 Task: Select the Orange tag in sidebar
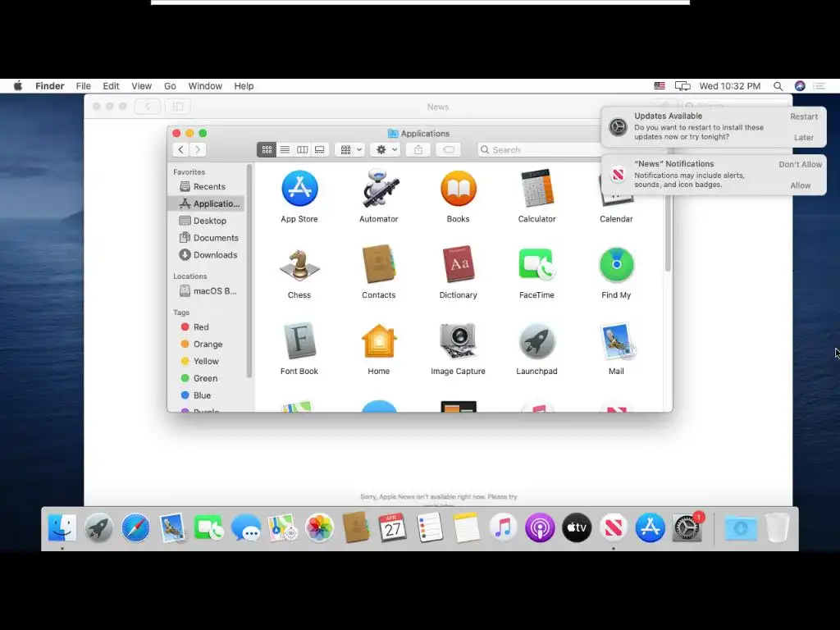click(206, 344)
